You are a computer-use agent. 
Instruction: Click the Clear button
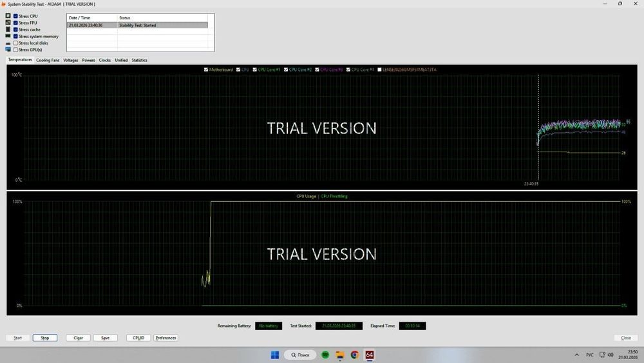coord(78,337)
